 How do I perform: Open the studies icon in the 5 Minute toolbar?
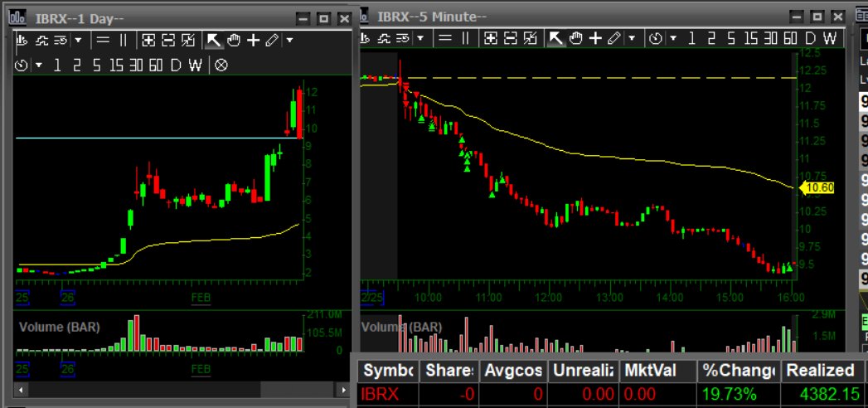point(384,38)
